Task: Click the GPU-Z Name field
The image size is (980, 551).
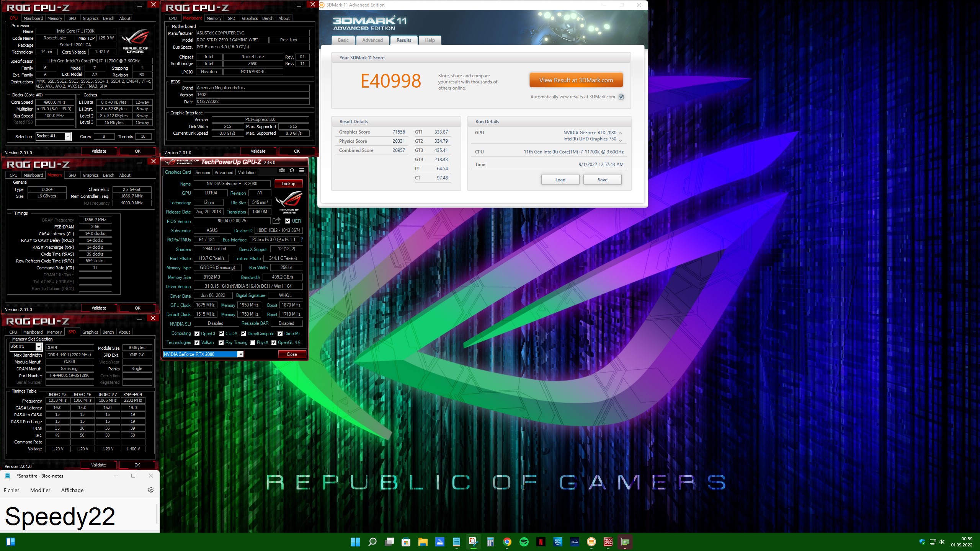Action: coord(232,184)
